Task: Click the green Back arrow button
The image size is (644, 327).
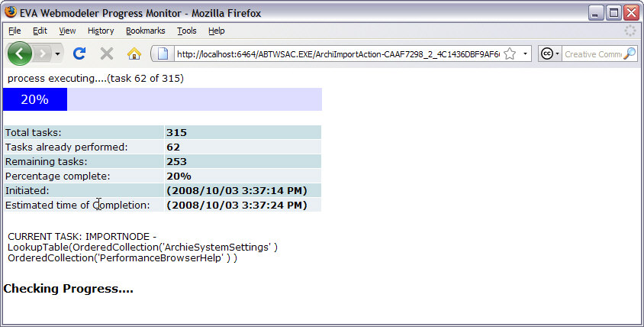Action: pyautogui.click(x=20, y=53)
